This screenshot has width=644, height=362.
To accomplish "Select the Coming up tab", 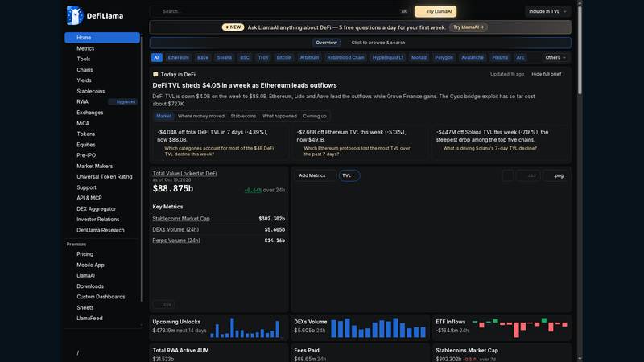I will tap(315, 116).
